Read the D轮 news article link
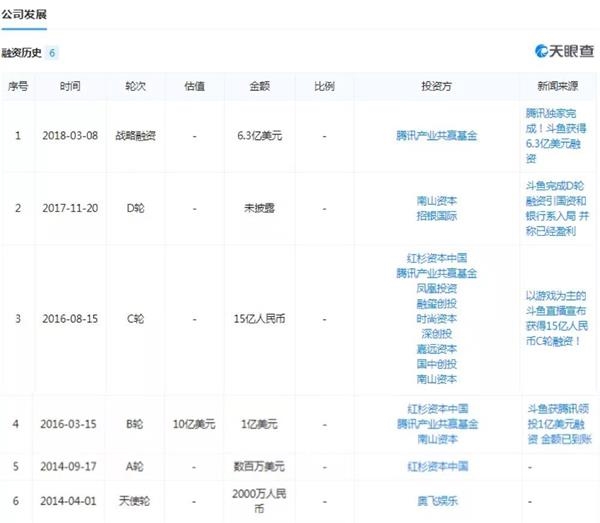Image resolution: width=600 pixels, height=523 pixels. (x=558, y=207)
